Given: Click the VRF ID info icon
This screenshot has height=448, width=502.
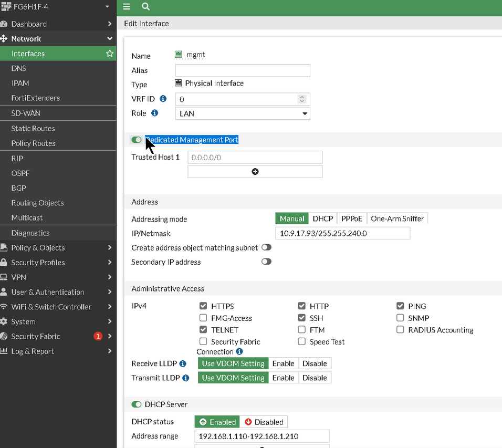Looking at the screenshot, I should coord(163,99).
